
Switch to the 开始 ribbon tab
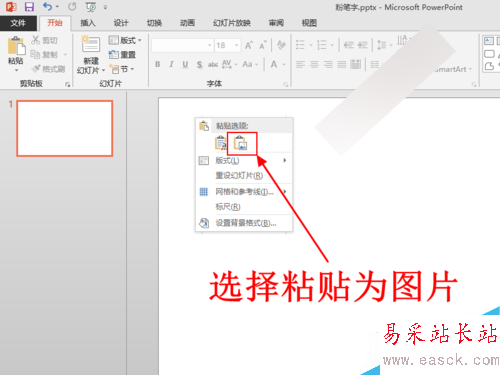(x=55, y=23)
